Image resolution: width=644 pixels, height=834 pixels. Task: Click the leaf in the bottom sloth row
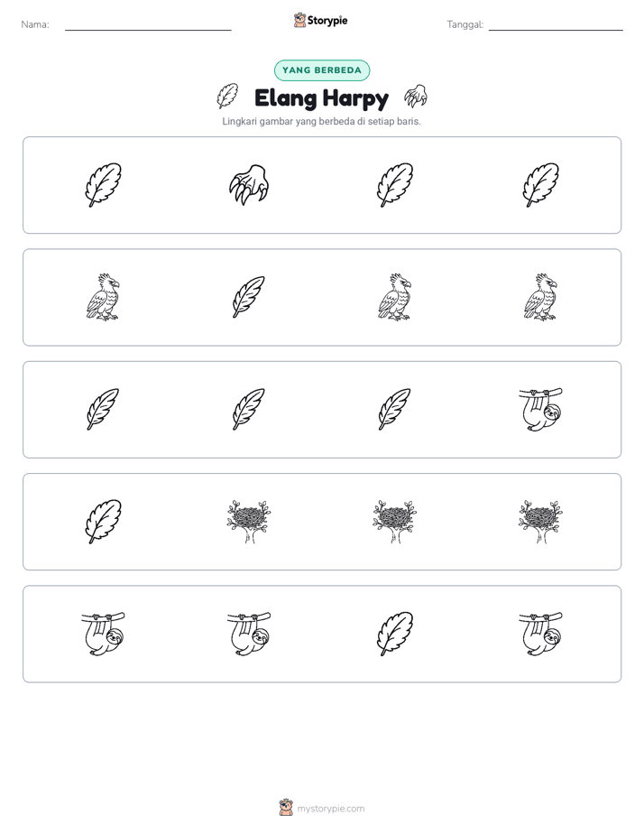pos(395,634)
